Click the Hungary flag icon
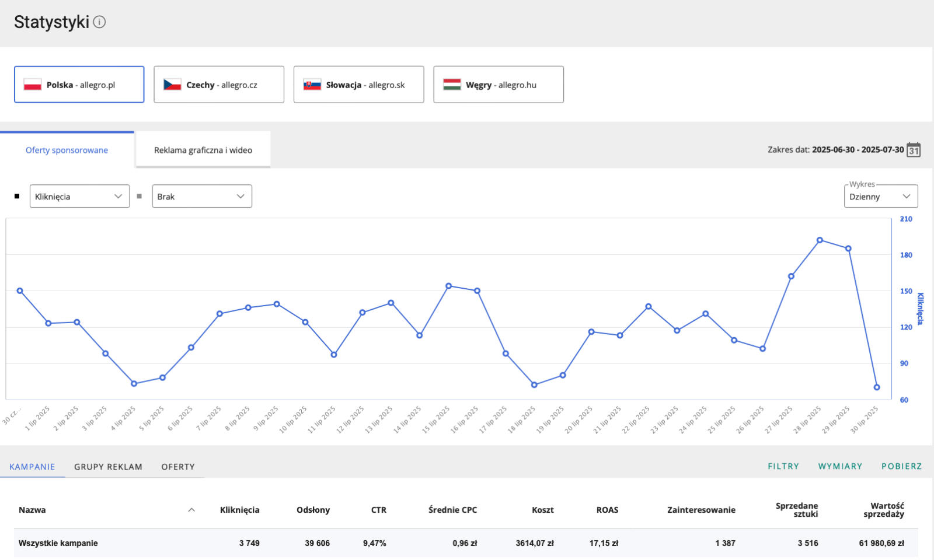934x560 pixels. (x=452, y=85)
